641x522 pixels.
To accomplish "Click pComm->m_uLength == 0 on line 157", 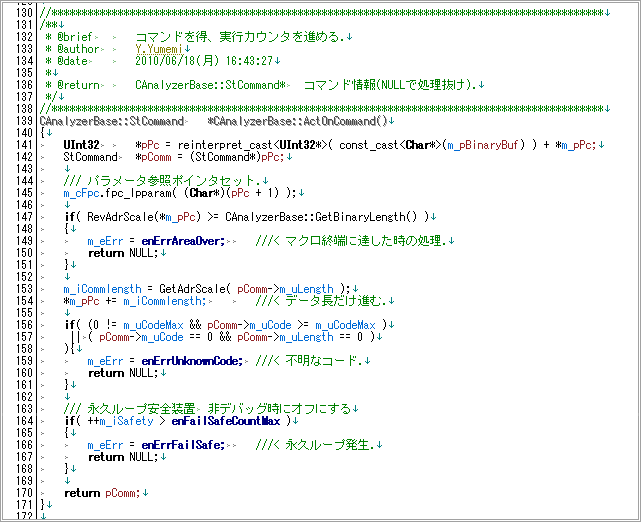I will pos(300,337).
